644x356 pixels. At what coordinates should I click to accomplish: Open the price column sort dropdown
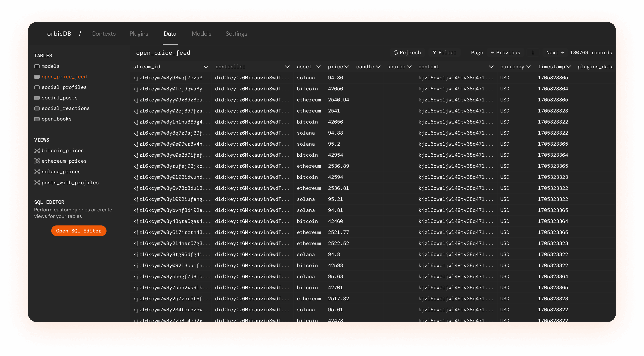(347, 67)
